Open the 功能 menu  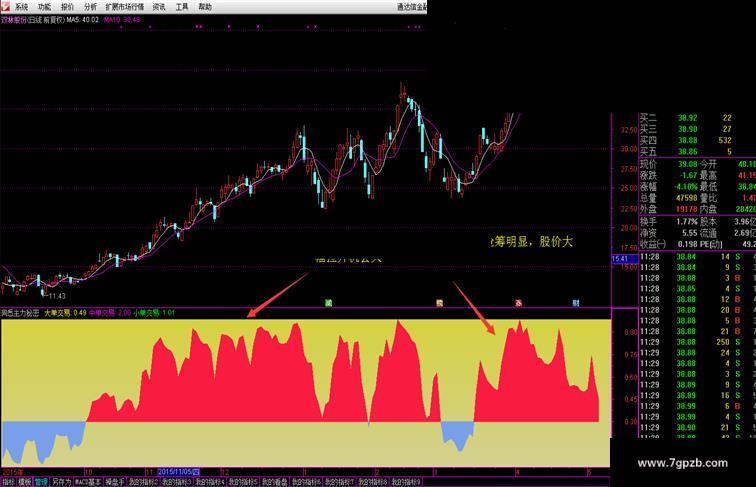pyautogui.click(x=44, y=7)
